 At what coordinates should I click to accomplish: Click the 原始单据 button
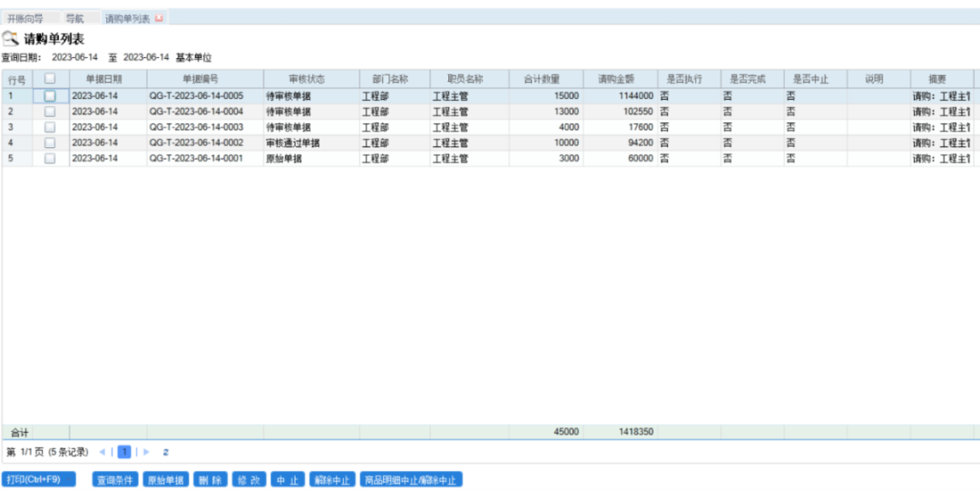165,480
